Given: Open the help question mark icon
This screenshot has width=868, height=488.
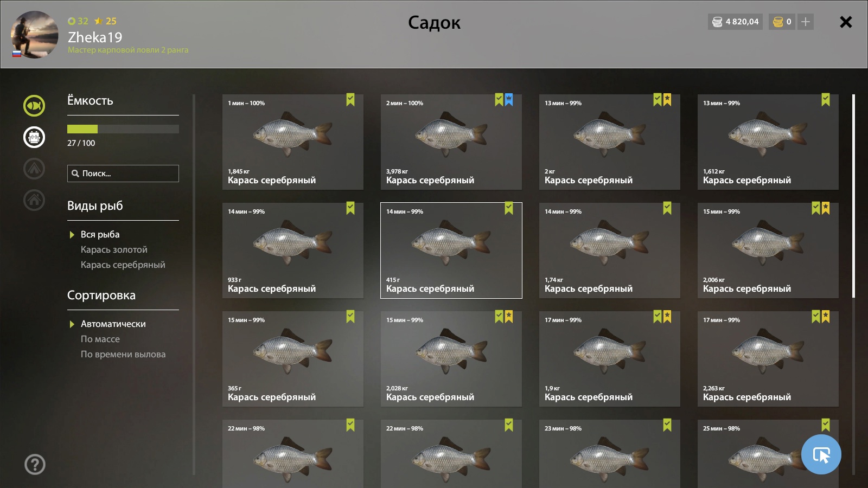Looking at the screenshot, I should tap(35, 465).
